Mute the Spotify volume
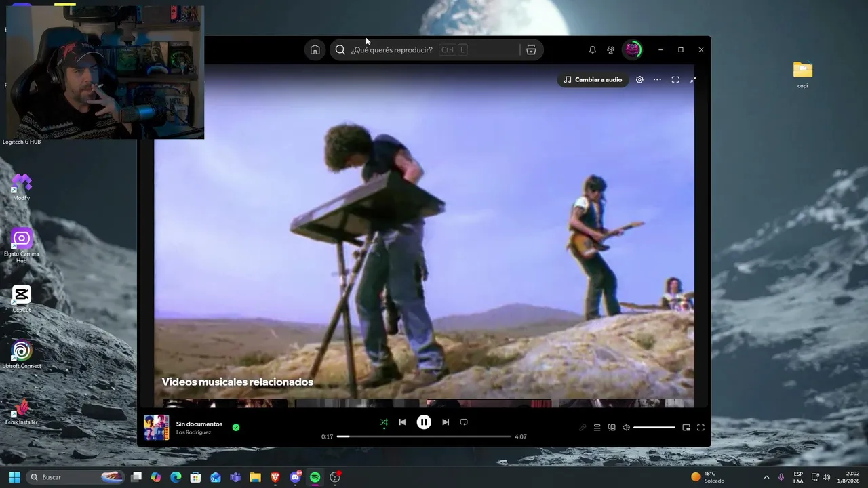The height and width of the screenshot is (488, 868). pos(626,428)
